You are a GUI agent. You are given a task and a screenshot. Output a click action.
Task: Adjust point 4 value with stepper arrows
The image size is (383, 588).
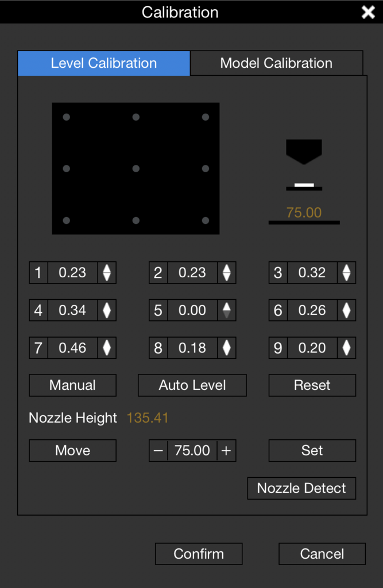[107, 310]
